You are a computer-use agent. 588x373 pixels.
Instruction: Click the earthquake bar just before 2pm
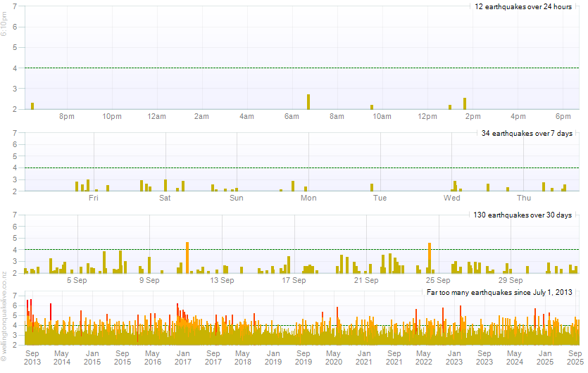pos(465,103)
